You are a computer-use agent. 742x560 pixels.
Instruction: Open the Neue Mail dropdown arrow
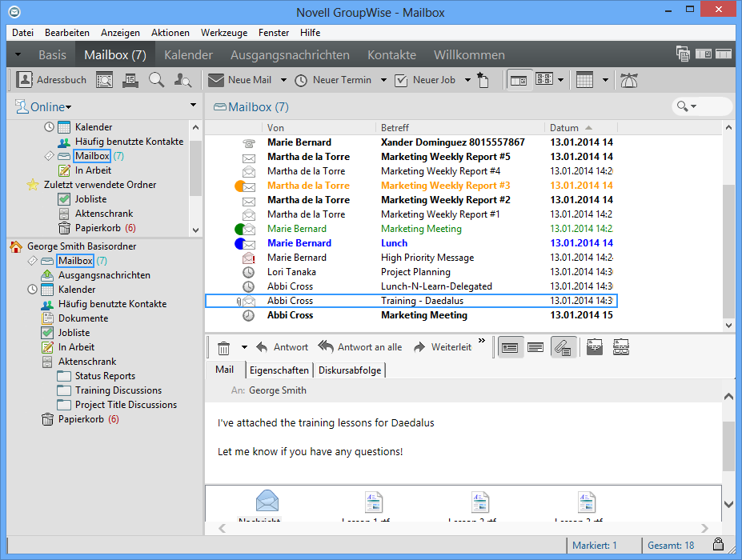tap(283, 80)
